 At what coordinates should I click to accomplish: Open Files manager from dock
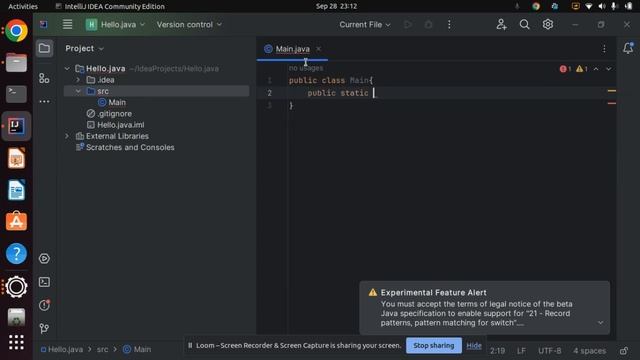[x=16, y=62]
